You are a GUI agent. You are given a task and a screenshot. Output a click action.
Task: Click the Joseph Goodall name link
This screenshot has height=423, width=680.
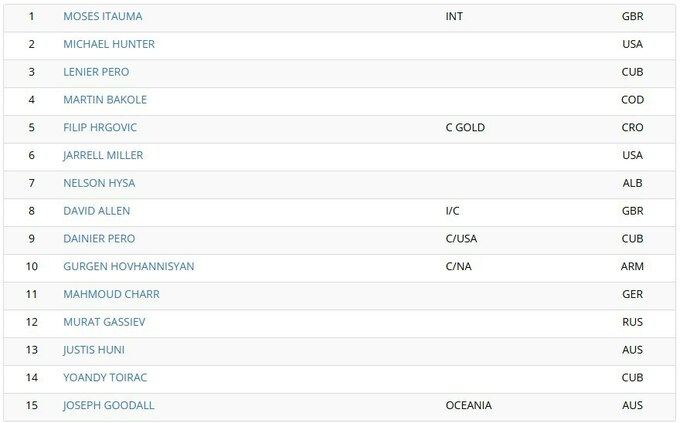click(x=109, y=405)
